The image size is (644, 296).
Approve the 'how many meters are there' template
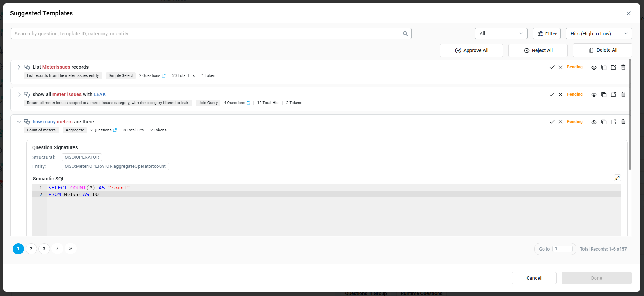(x=552, y=122)
